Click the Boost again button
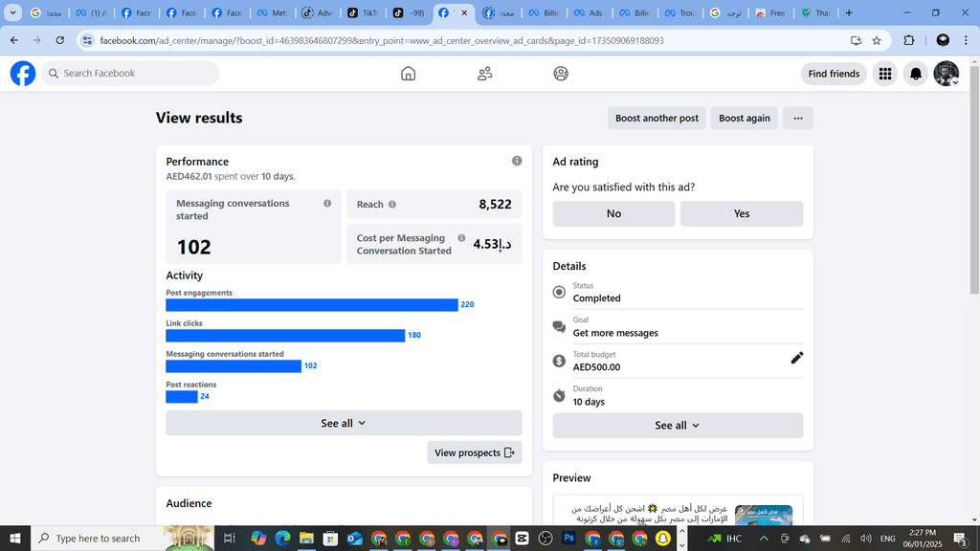The width and height of the screenshot is (980, 551). (x=745, y=118)
